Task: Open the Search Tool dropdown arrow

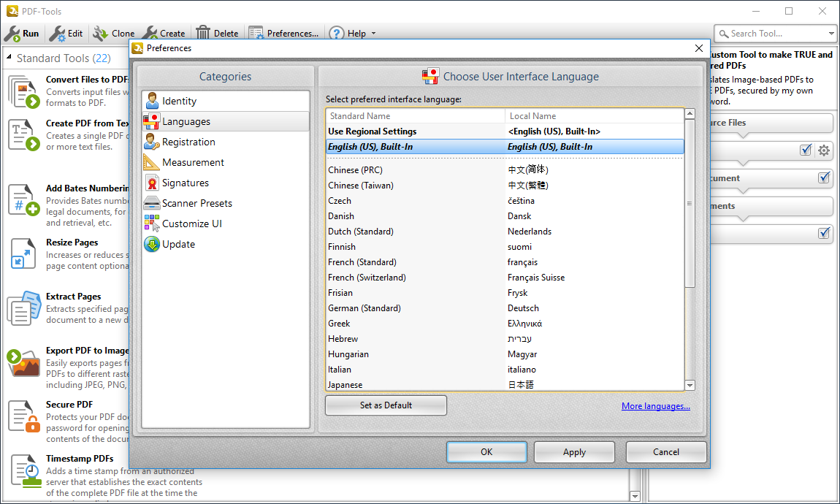Action: pos(831,34)
